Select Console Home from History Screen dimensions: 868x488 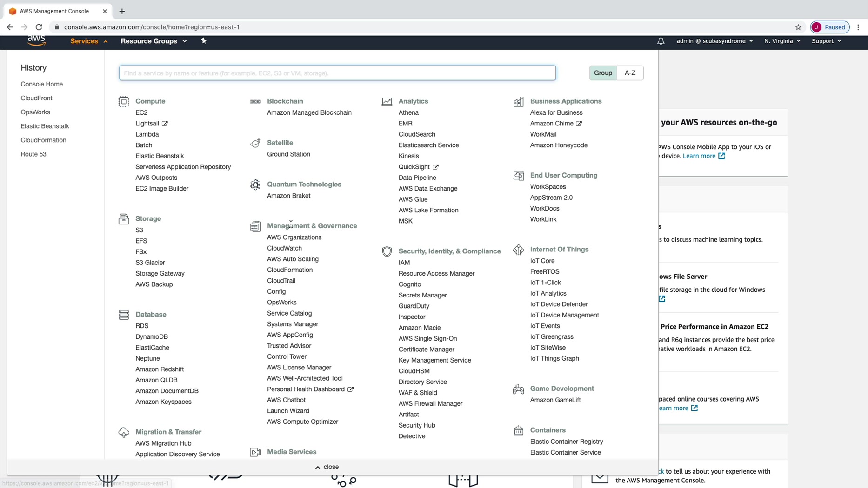[42, 84]
